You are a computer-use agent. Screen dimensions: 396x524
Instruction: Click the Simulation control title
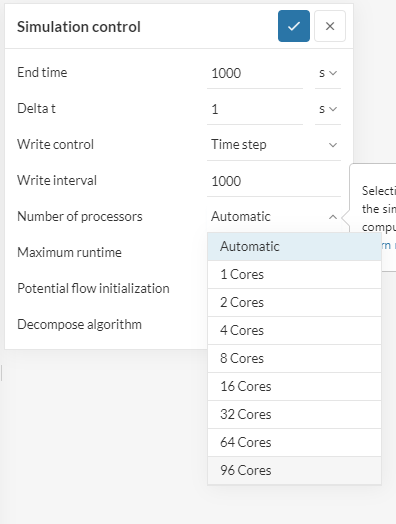click(x=79, y=27)
